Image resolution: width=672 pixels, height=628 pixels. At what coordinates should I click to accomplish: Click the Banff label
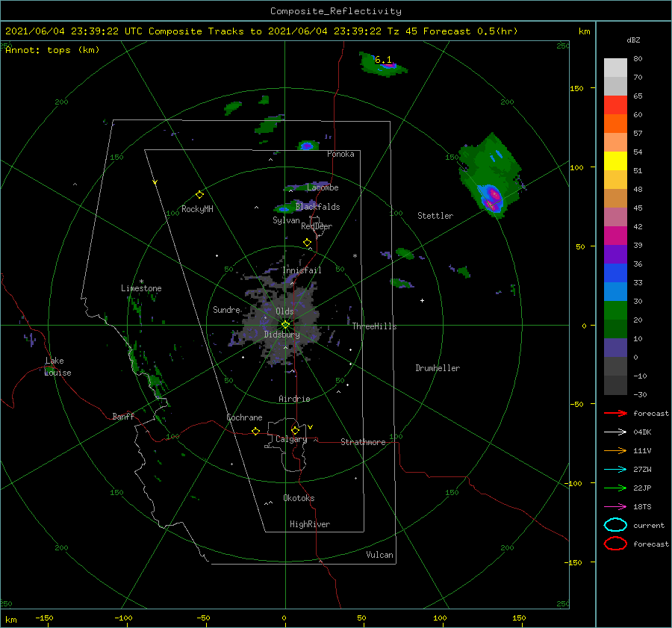tap(123, 416)
